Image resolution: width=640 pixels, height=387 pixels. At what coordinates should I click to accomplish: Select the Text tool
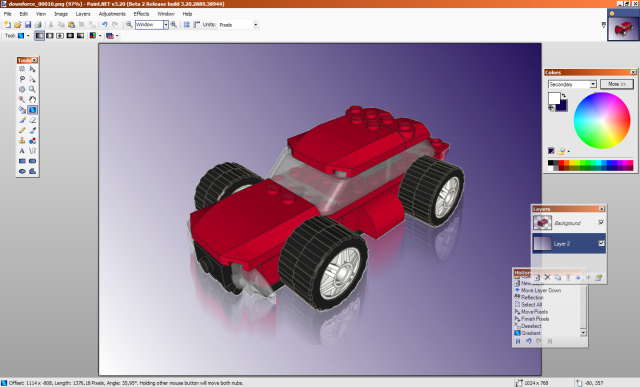coord(22,151)
